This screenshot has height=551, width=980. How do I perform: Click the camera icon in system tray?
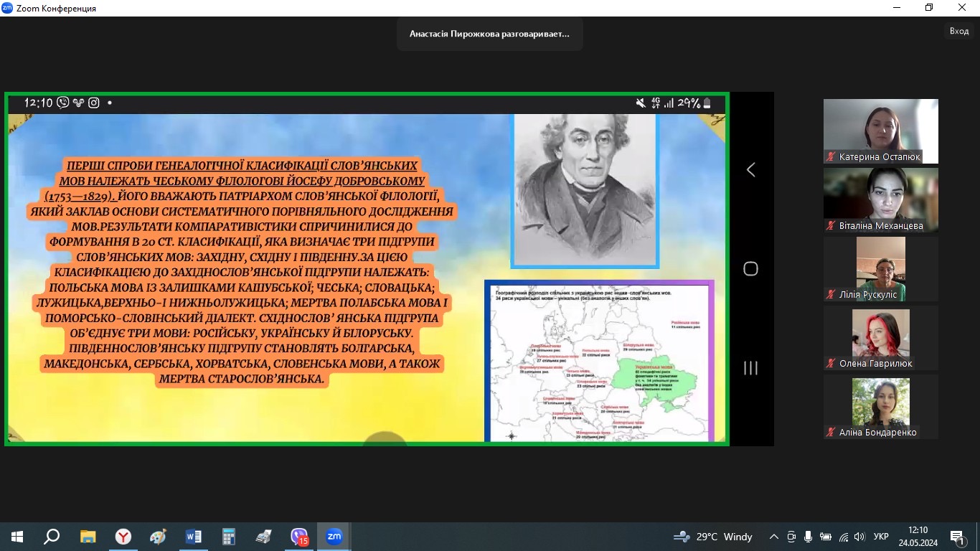[791, 537]
